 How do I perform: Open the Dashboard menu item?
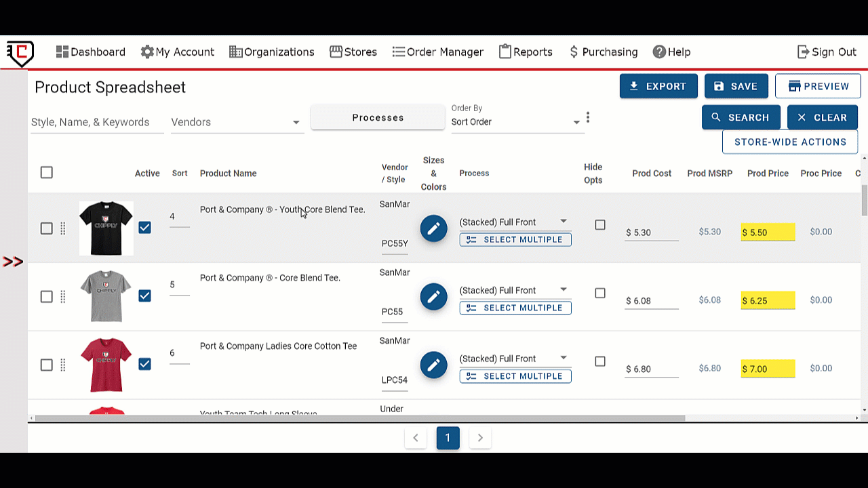[91, 52]
